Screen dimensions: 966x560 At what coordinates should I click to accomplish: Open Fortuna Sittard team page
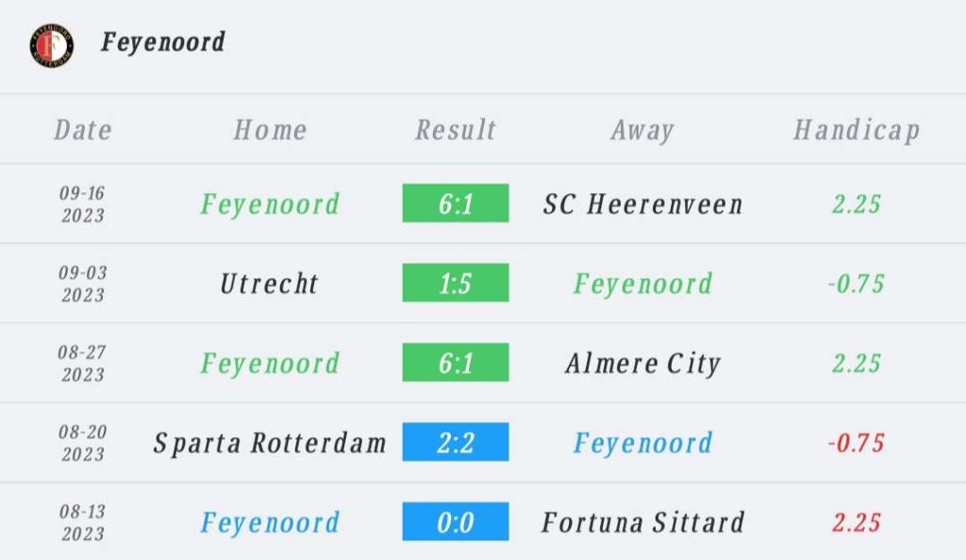(642, 523)
